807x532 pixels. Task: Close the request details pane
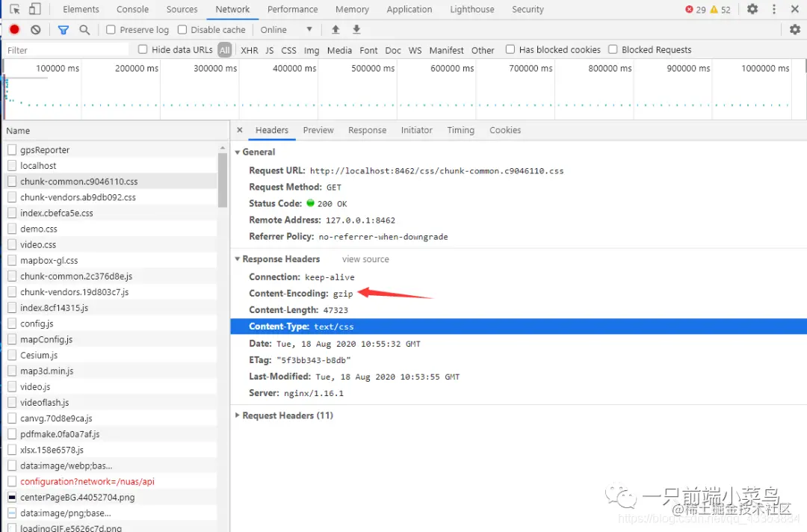239,130
